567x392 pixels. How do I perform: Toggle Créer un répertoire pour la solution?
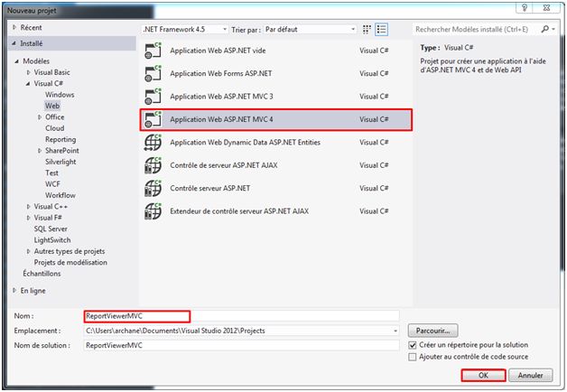(413, 345)
